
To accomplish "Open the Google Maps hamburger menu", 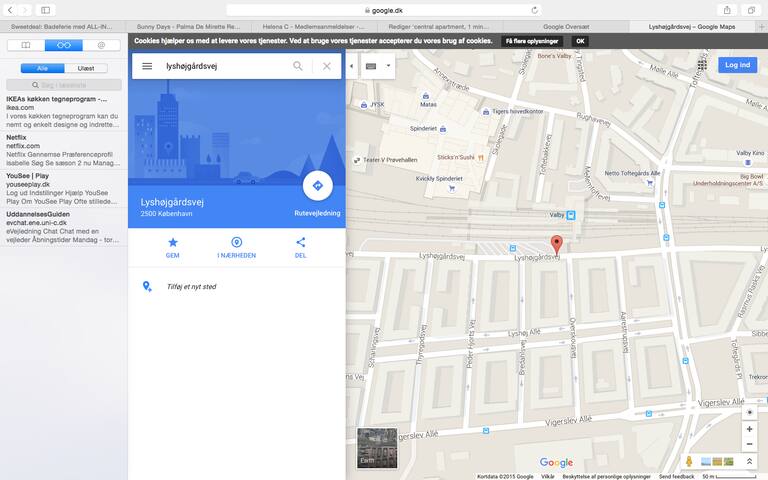I will (x=147, y=66).
